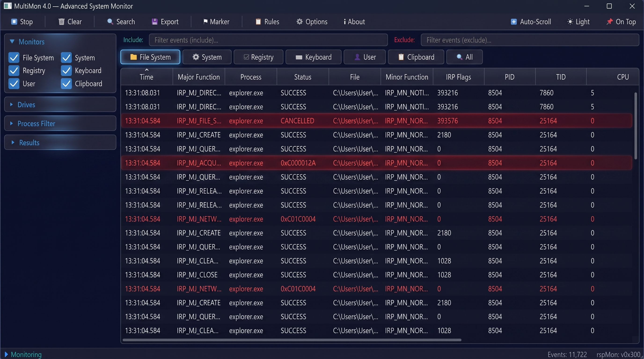Select the row with status 0xC000012A
This screenshot has height=359, width=644.
click(377, 163)
